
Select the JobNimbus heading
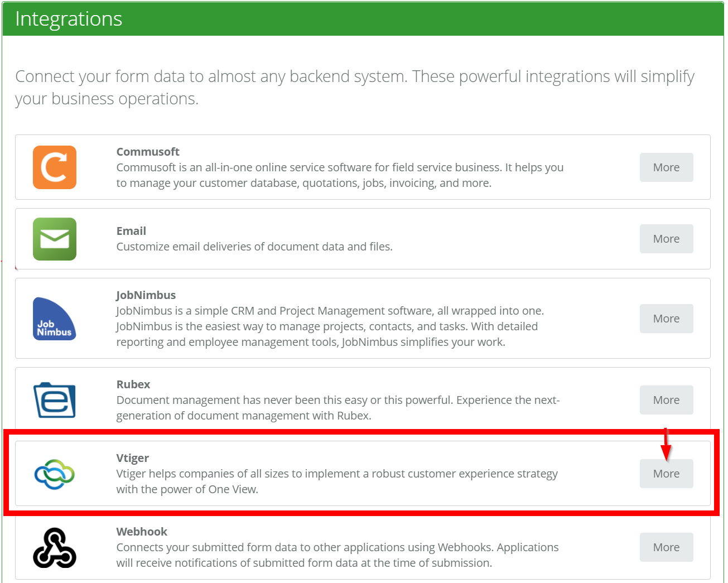click(146, 295)
